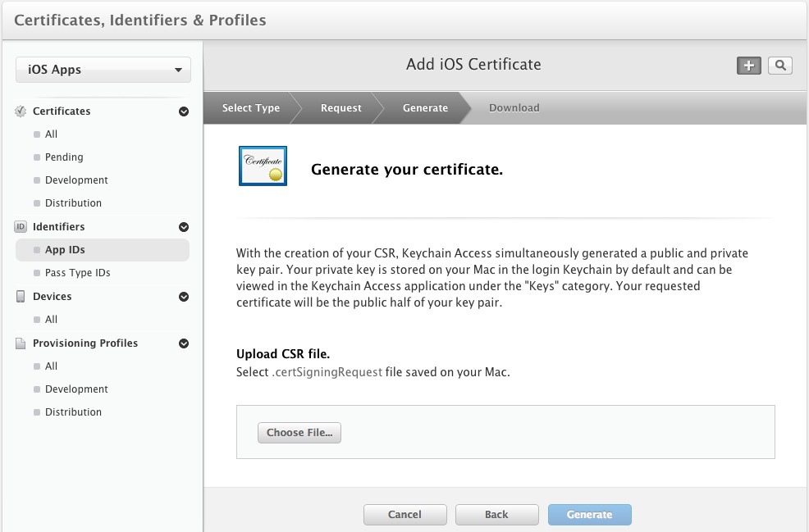Screen dimensions: 809x532
Task: Click the plus icon to add certificate
Action: [x=748, y=66]
